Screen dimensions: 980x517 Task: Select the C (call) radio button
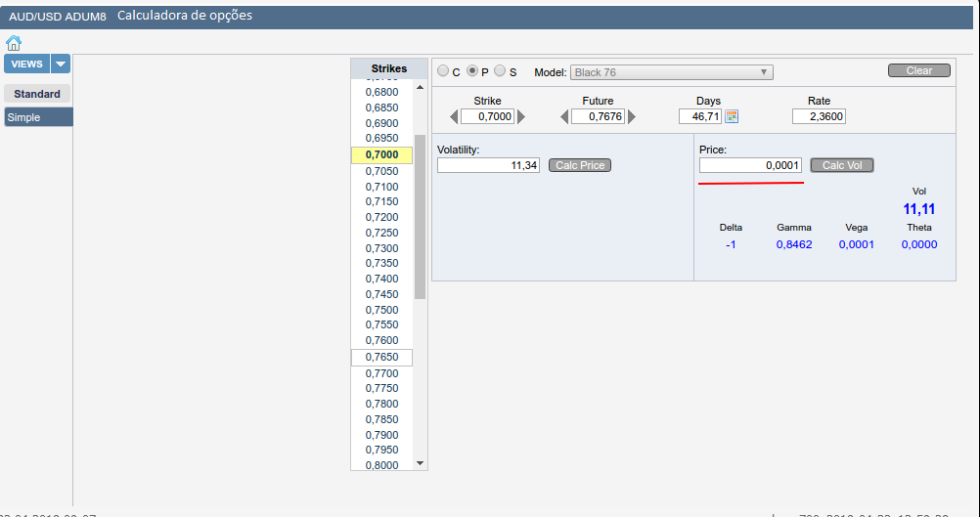tap(443, 71)
